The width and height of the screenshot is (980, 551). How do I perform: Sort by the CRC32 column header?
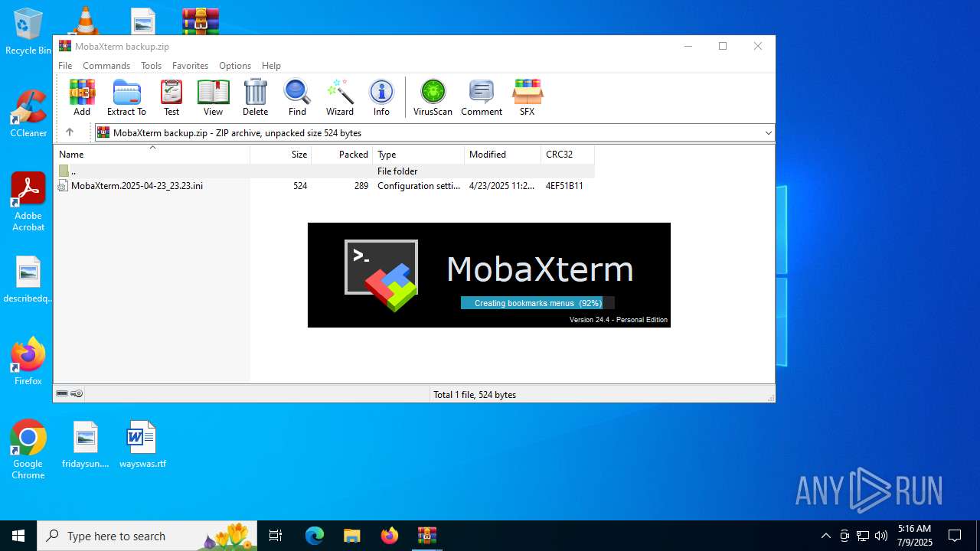567,155
